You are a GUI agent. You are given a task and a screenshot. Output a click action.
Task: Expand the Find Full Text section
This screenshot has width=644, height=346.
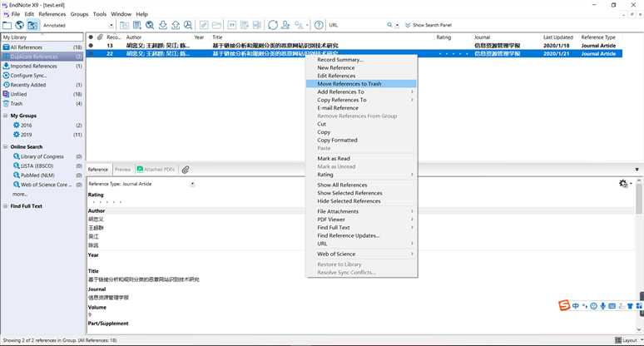6,206
